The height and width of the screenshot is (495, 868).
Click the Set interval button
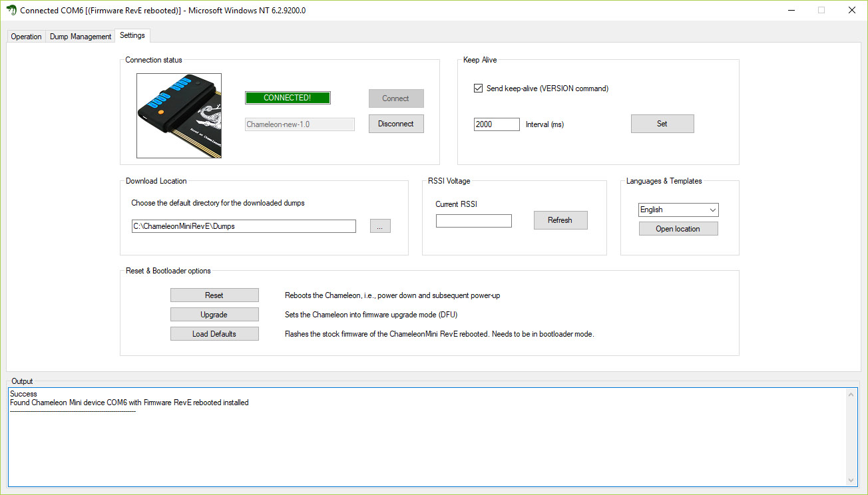[x=662, y=124]
